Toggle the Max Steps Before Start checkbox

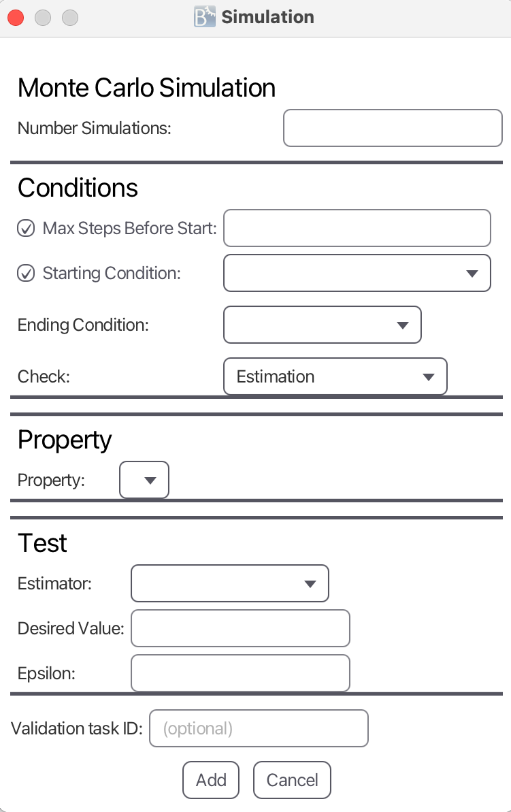pos(26,229)
